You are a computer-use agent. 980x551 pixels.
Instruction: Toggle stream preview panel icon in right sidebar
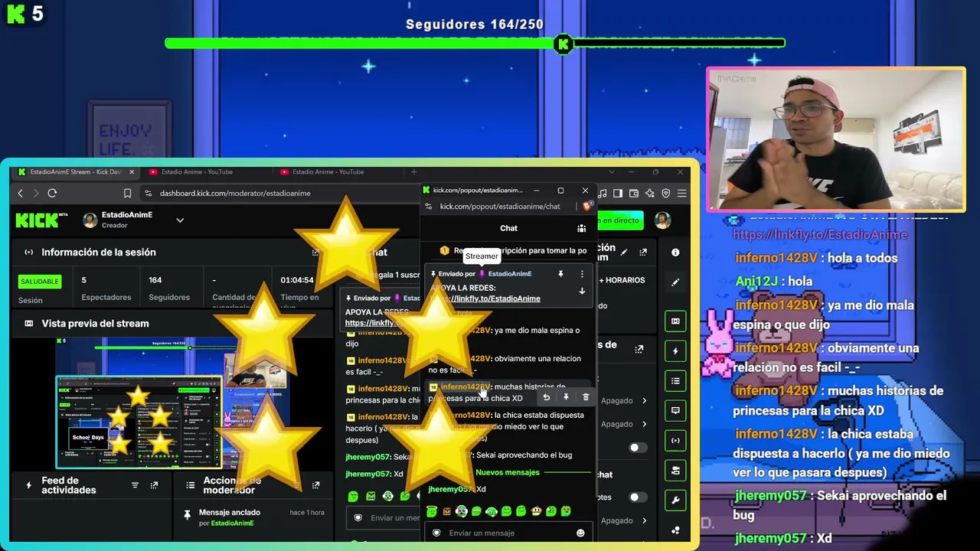675,321
